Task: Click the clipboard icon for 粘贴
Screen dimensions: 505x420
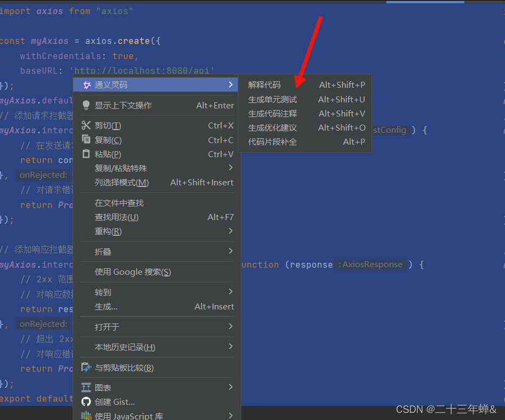Action: (86, 153)
